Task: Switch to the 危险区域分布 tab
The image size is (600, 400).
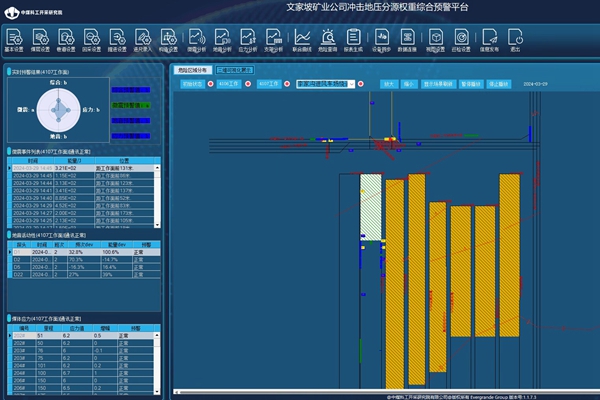Action: tap(193, 70)
